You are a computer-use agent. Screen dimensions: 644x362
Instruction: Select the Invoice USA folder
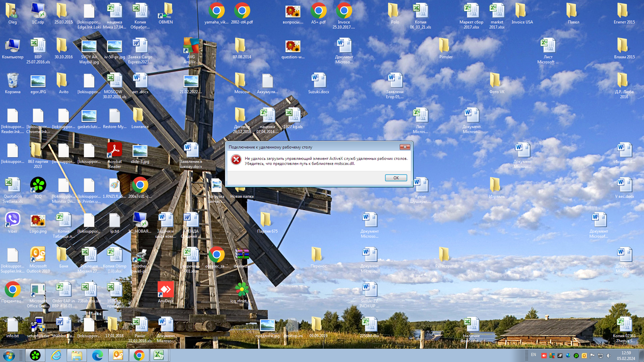tap(522, 13)
